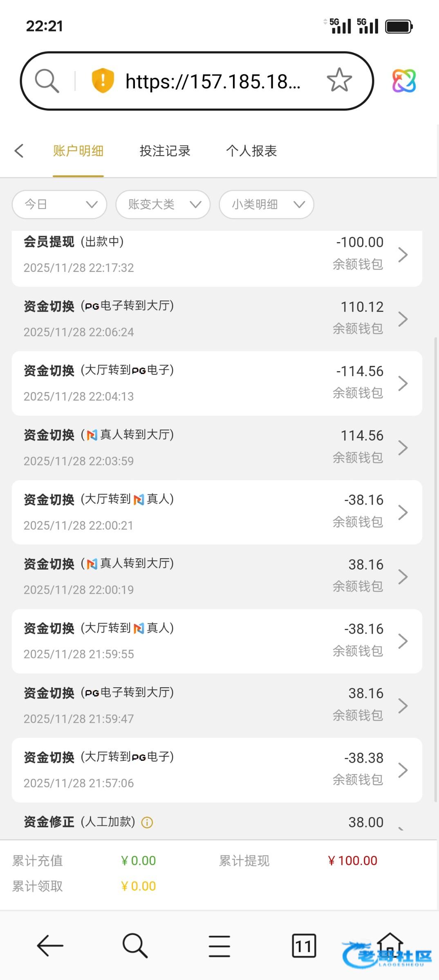Go back using the page back chevron

(x=19, y=151)
